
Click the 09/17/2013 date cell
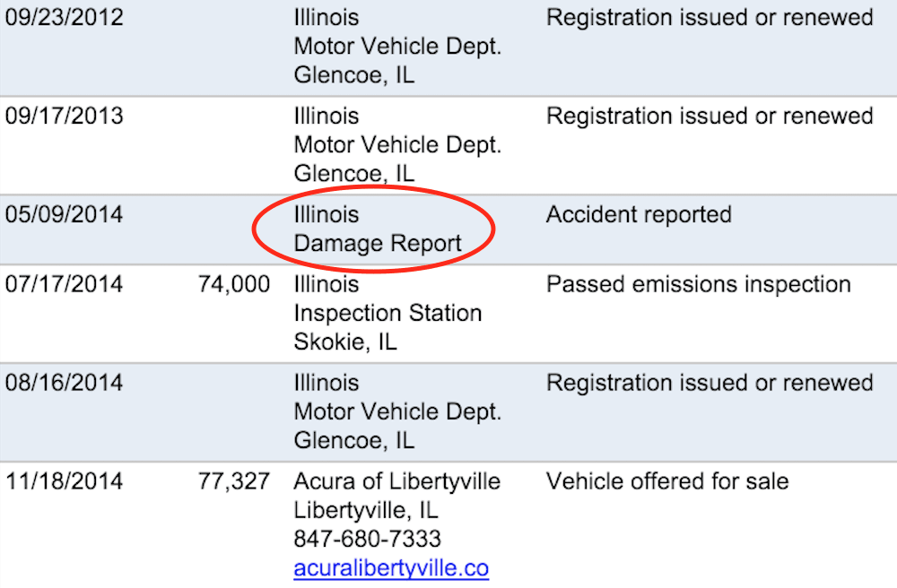pos(64,116)
